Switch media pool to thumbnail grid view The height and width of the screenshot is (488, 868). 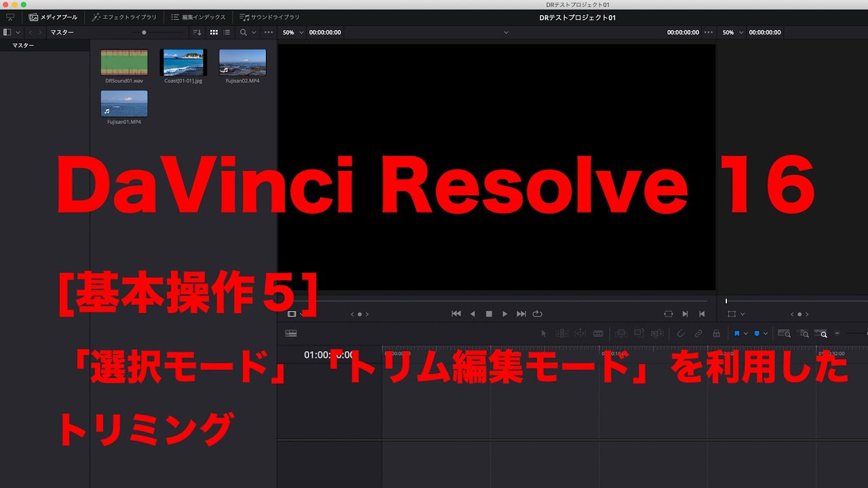point(214,32)
